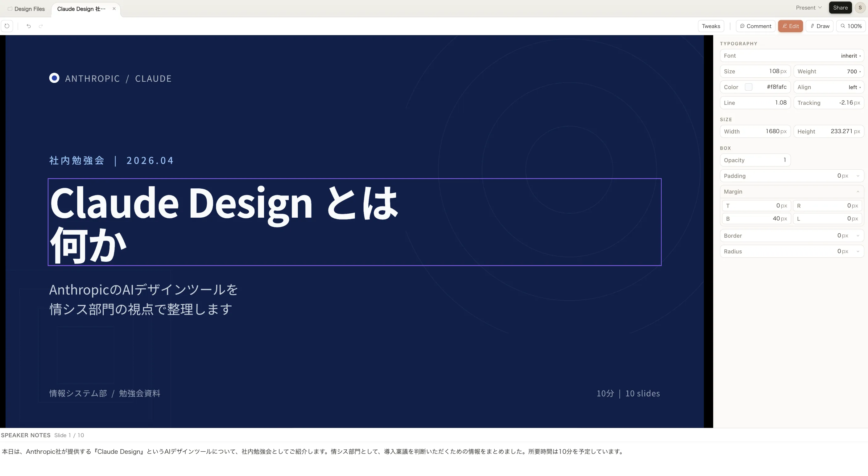This screenshot has height=476, width=868.
Task: Click the Share button
Action: click(x=840, y=7)
